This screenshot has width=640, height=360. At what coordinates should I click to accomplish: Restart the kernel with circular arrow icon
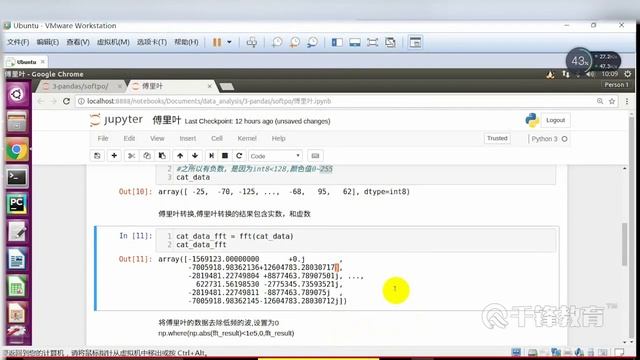tap(239, 156)
